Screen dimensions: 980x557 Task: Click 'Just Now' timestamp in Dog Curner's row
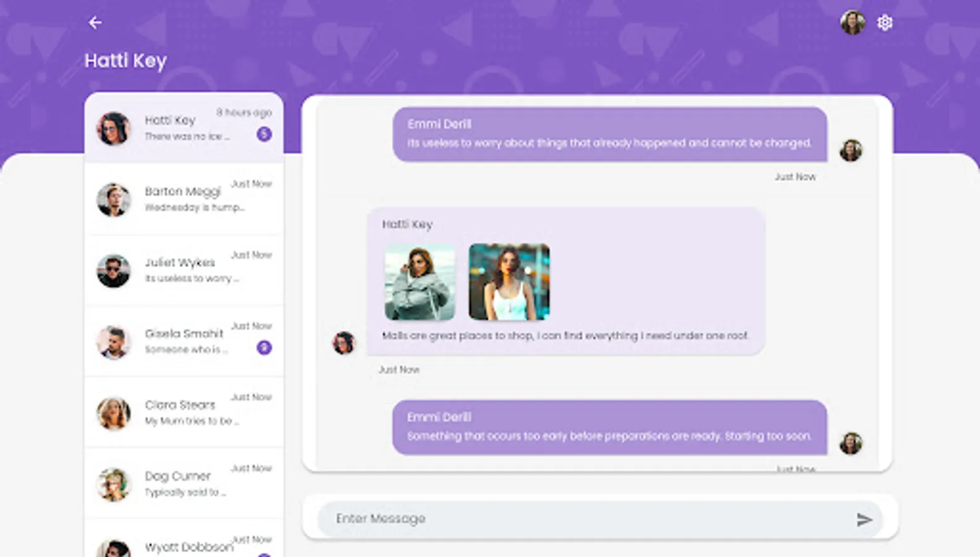(251, 468)
